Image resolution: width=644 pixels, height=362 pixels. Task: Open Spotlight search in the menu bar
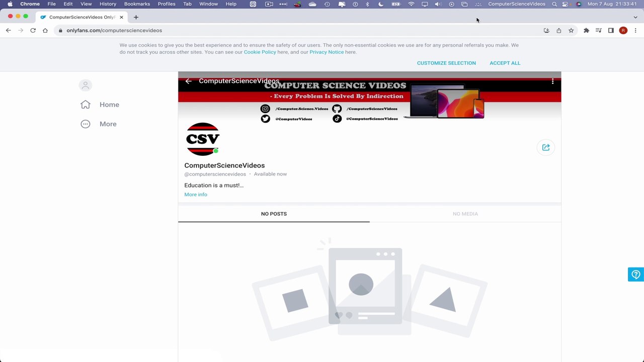(554, 4)
